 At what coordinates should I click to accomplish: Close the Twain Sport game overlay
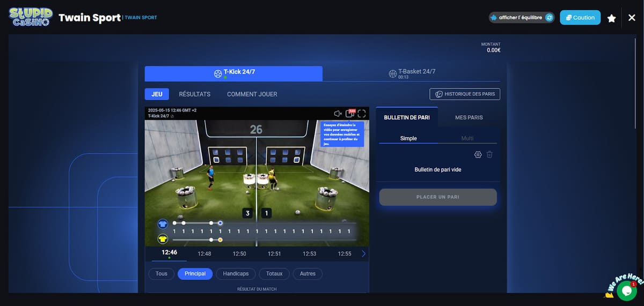pyautogui.click(x=632, y=18)
